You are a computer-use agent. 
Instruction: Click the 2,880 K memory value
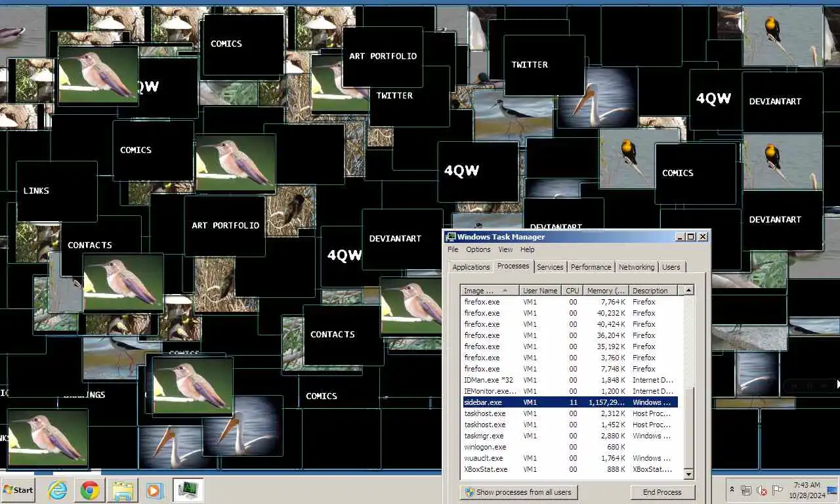pos(612,436)
